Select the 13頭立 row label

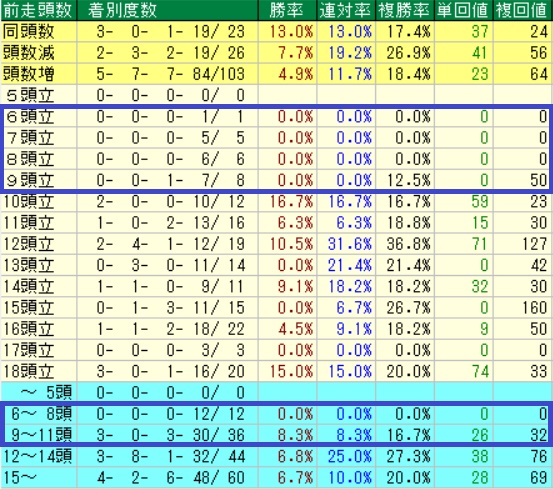click(x=29, y=265)
